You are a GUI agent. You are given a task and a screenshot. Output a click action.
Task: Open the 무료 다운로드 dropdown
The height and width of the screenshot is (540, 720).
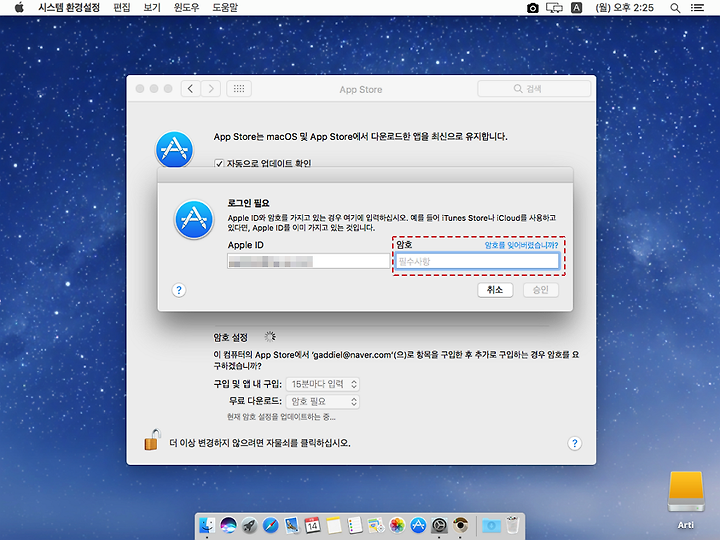tap(322, 401)
